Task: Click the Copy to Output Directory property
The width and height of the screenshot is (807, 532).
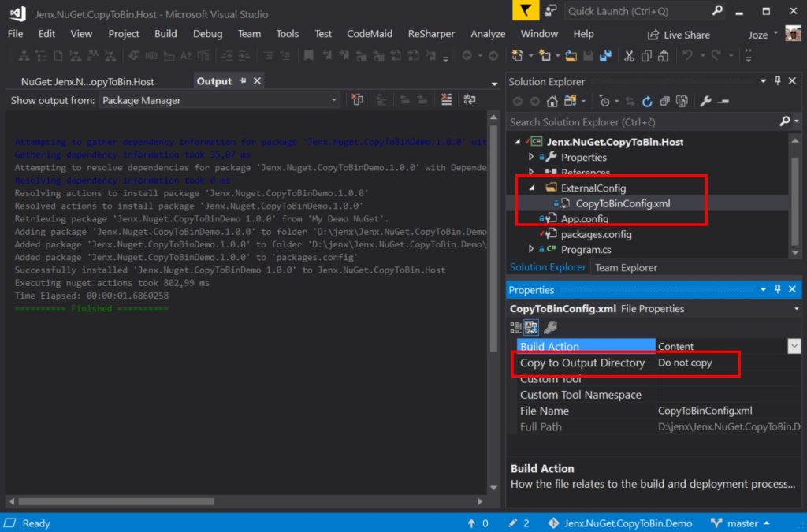Action: pos(582,363)
